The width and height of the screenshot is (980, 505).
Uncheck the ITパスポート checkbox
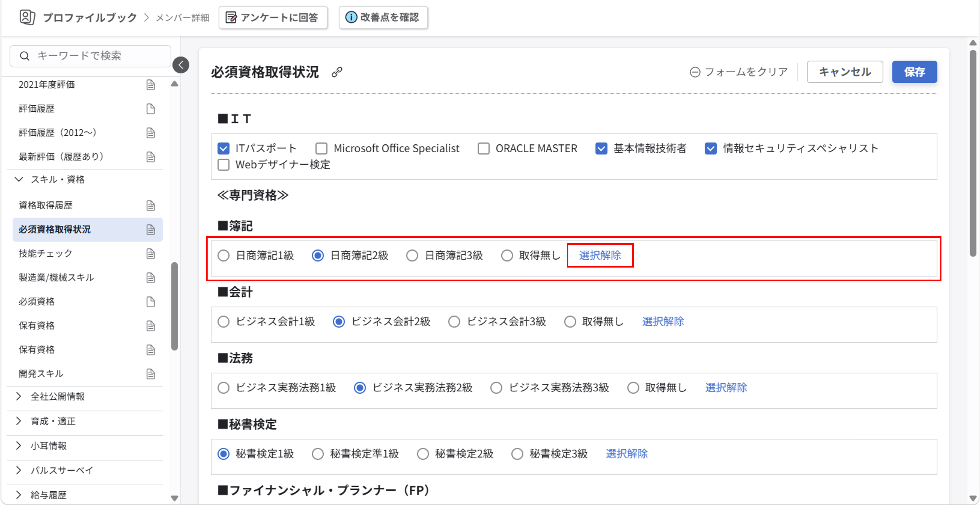click(x=223, y=148)
